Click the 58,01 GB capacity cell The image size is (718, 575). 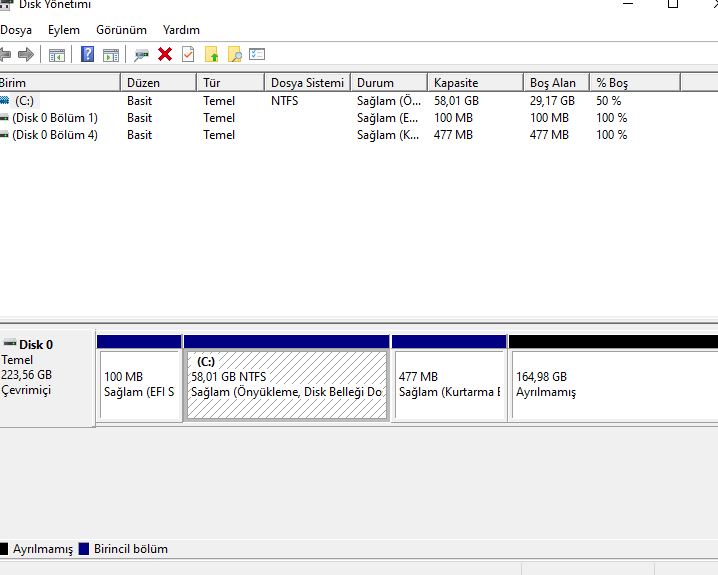tap(456, 101)
